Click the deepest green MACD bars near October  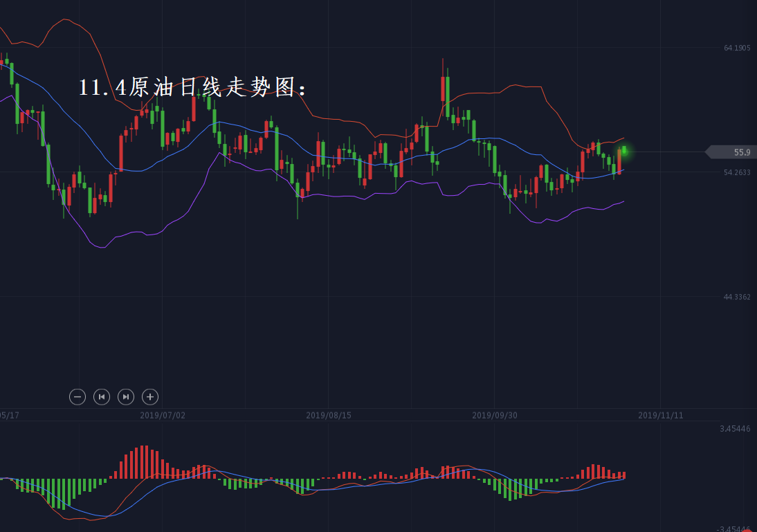tap(511, 489)
